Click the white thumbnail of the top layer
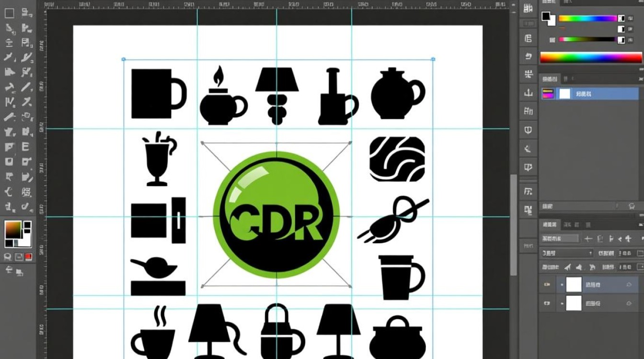Viewport: 644px width, 359px height. tap(574, 285)
